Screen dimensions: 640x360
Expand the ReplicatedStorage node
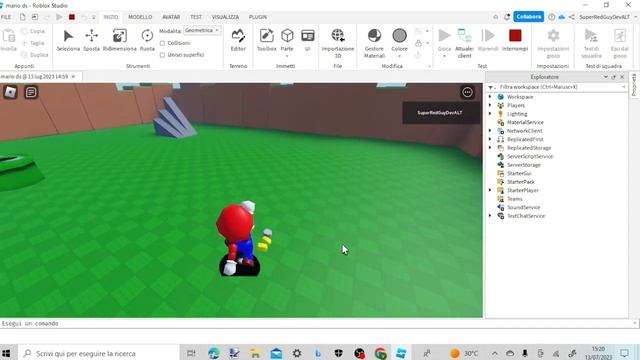490,148
